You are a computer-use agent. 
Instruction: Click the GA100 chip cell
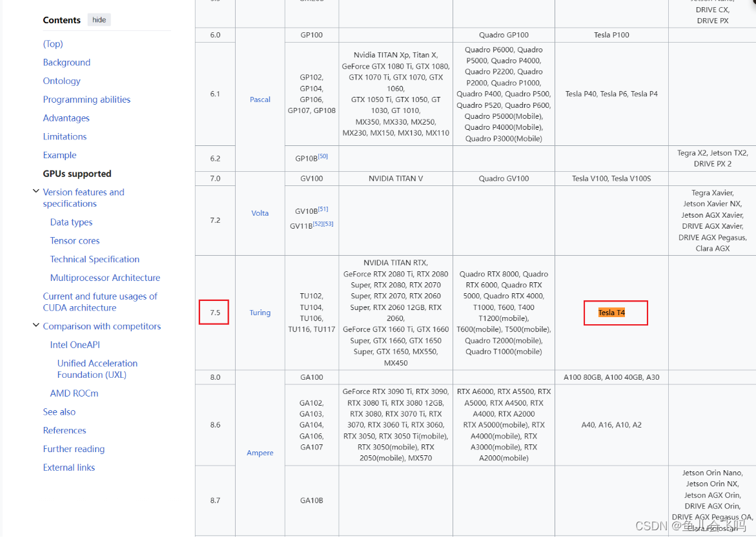(x=311, y=377)
